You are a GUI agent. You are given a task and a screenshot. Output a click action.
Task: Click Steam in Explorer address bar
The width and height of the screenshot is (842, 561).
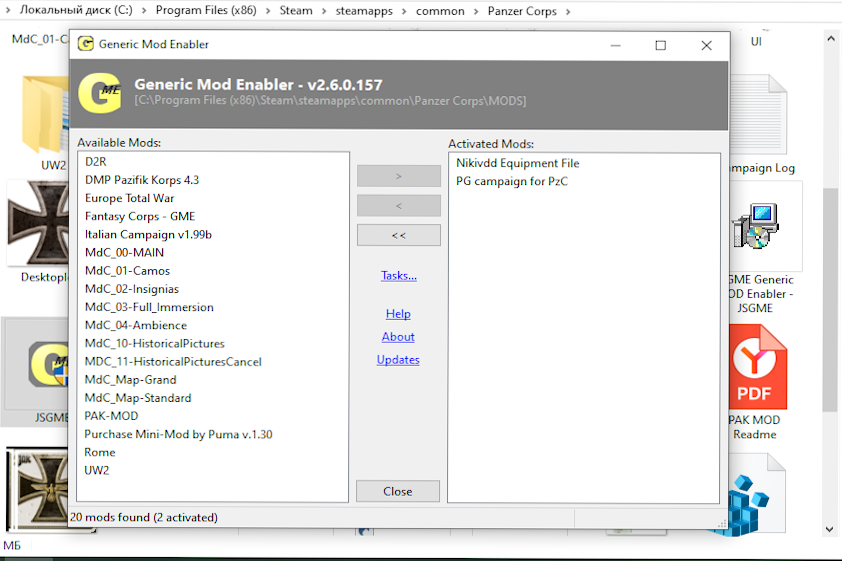296,10
